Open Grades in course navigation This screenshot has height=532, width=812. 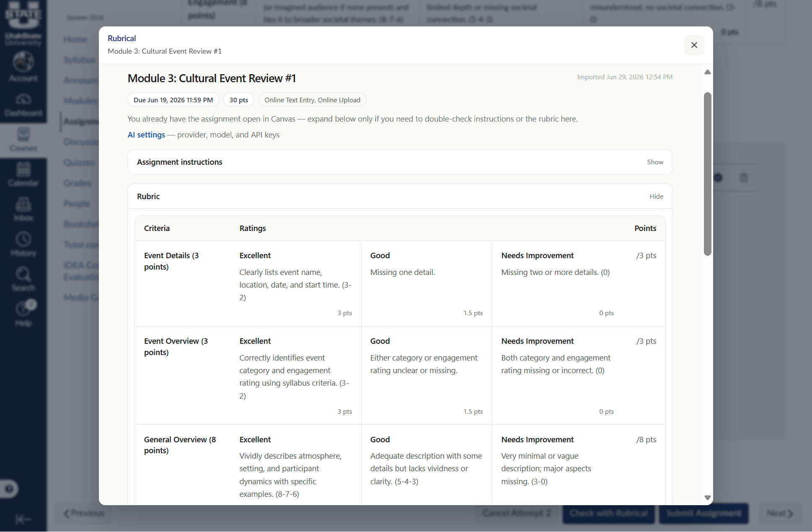point(78,183)
